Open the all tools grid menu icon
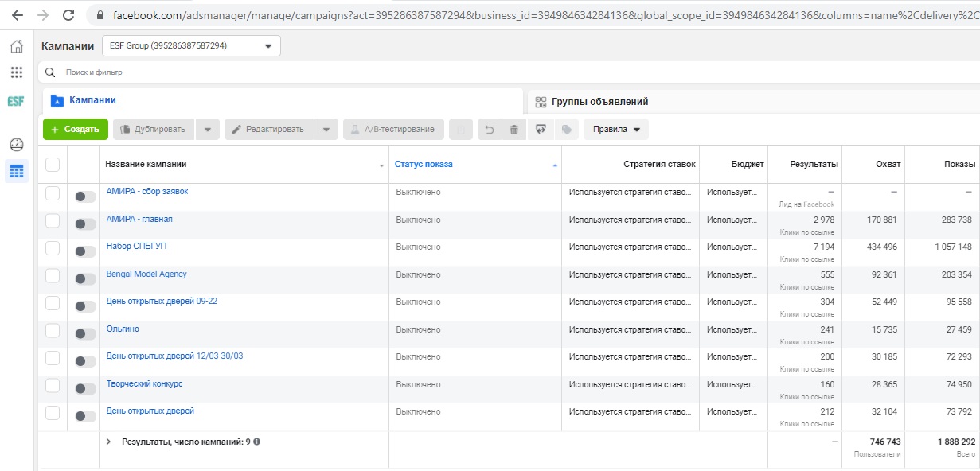980x471 pixels. click(x=16, y=72)
